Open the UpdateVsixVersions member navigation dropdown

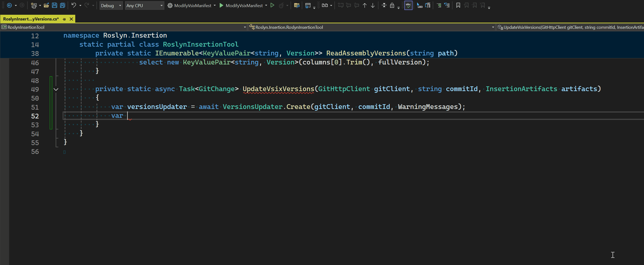tap(570, 27)
